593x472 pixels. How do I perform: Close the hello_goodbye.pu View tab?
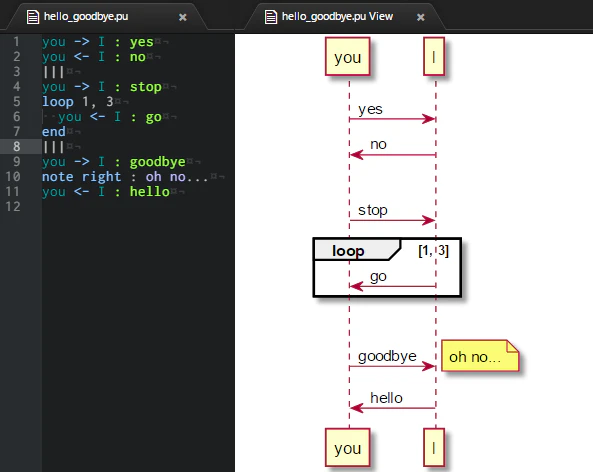[421, 17]
